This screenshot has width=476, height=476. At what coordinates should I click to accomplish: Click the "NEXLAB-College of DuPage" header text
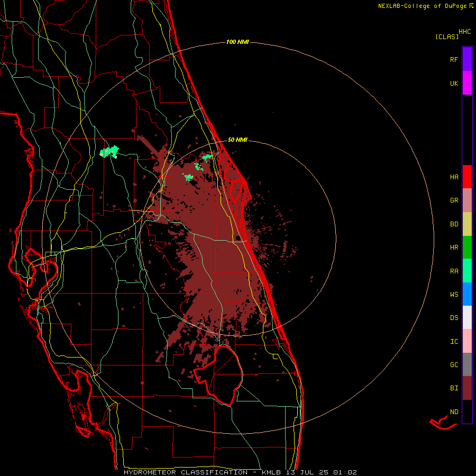pos(422,6)
